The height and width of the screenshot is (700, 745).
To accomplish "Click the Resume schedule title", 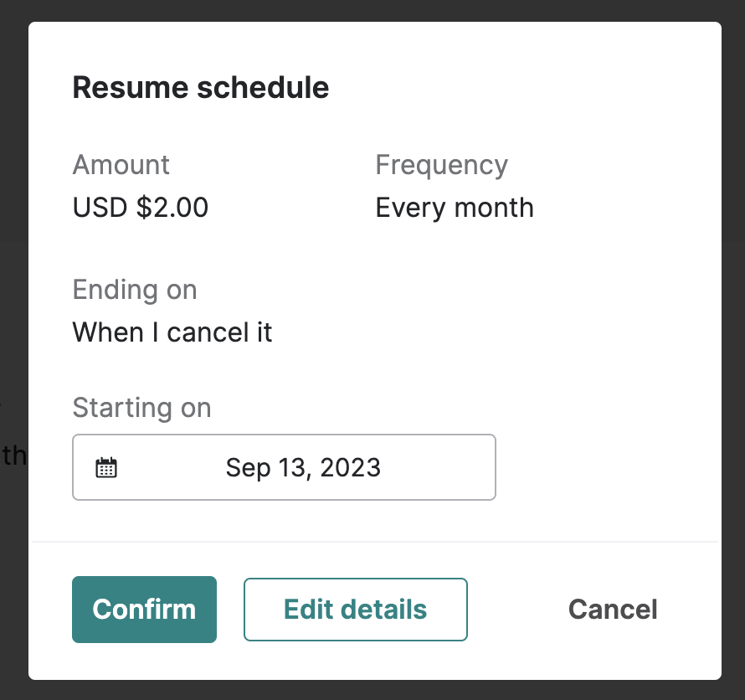I will [201, 87].
